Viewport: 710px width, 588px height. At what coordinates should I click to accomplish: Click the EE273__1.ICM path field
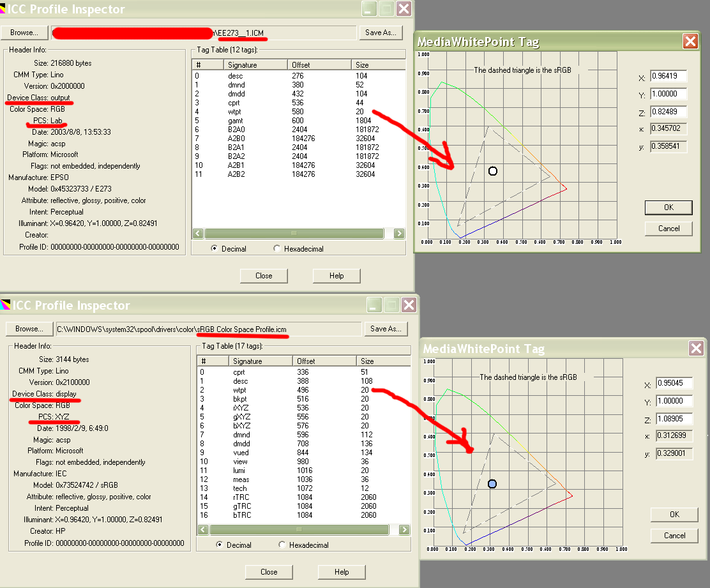point(204,33)
